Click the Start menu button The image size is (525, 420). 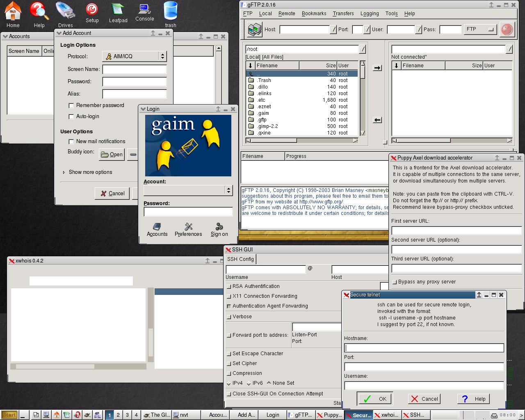(x=9, y=415)
